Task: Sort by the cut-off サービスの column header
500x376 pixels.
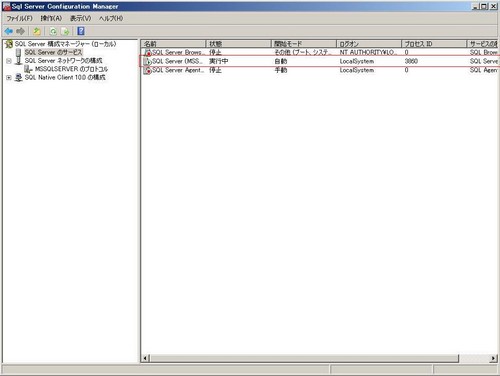Action: (482, 44)
